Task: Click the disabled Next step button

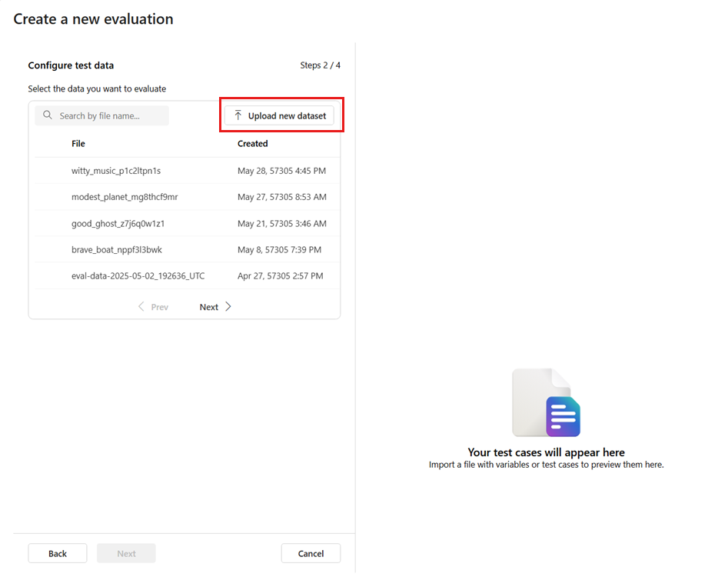Action: point(126,553)
